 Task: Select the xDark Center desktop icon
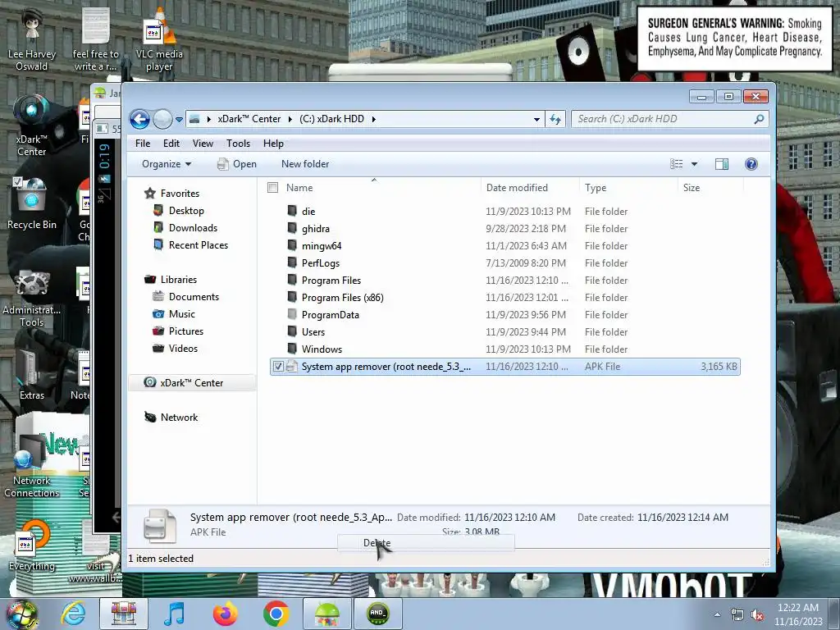tap(32, 126)
